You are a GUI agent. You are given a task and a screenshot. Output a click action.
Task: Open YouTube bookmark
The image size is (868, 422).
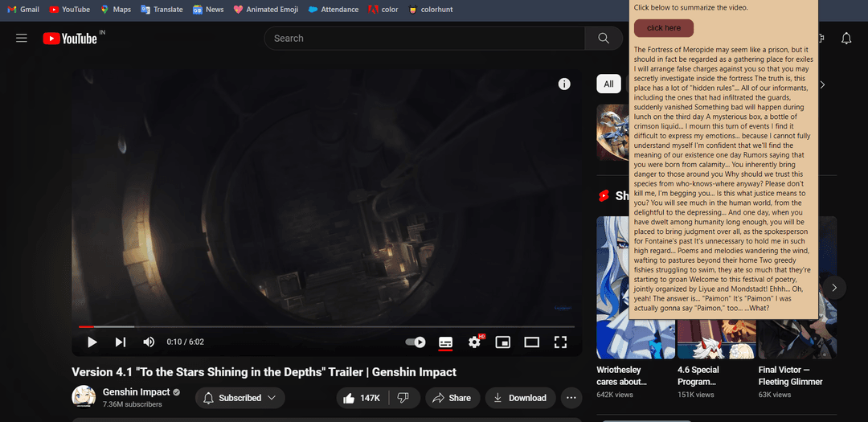[x=70, y=10]
